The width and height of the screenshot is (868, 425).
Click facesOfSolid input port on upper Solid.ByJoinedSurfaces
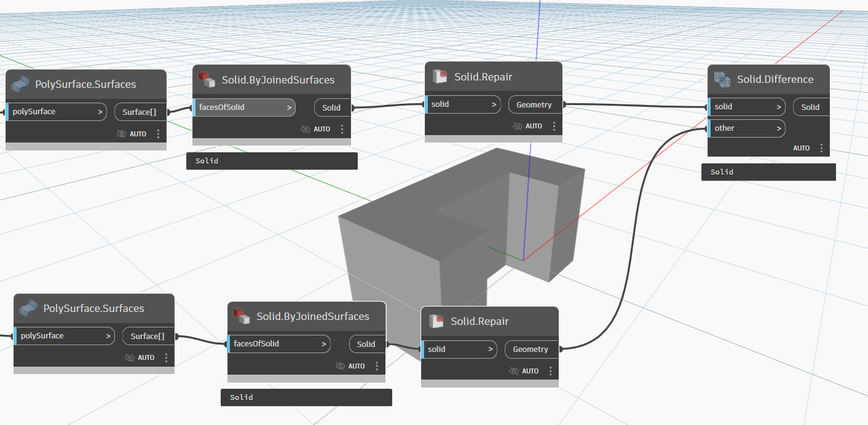click(244, 107)
